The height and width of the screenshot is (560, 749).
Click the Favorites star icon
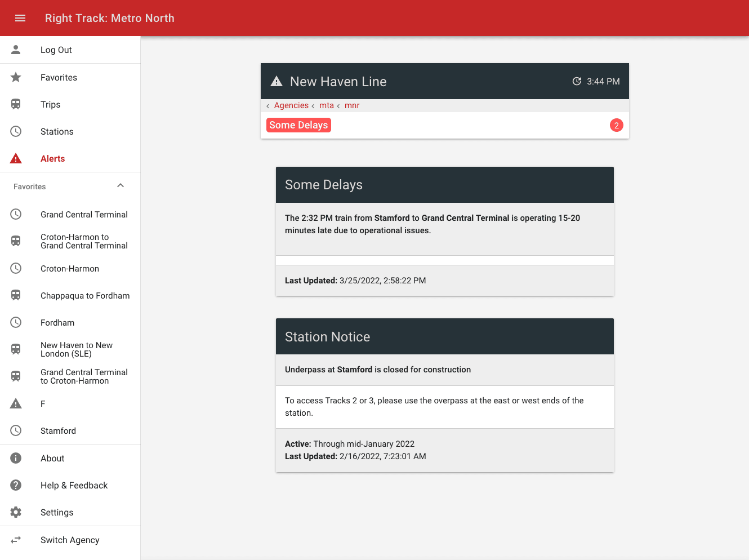point(16,77)
